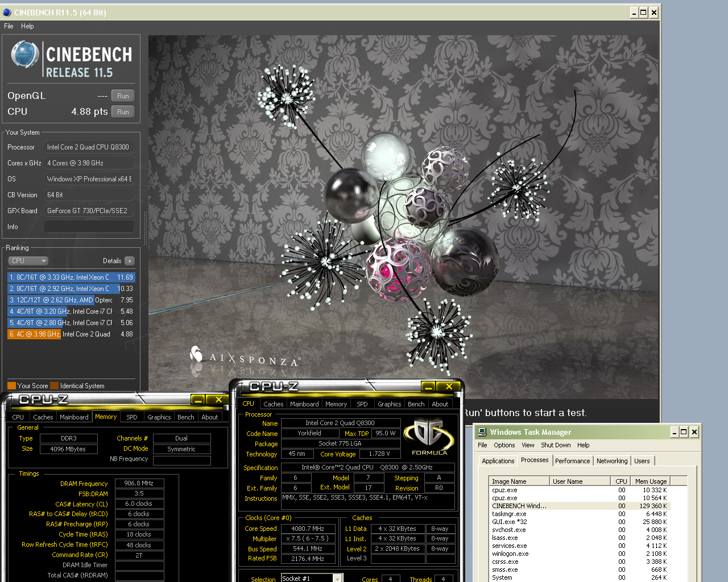
Task: Run the CPU benchmark
Action: point(123,112)
